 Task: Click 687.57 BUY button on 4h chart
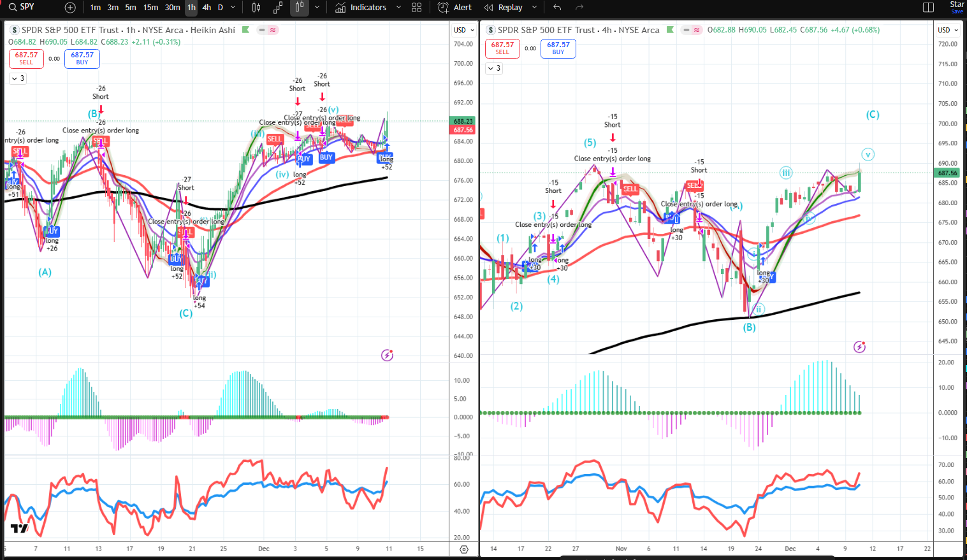click(558, 48)
